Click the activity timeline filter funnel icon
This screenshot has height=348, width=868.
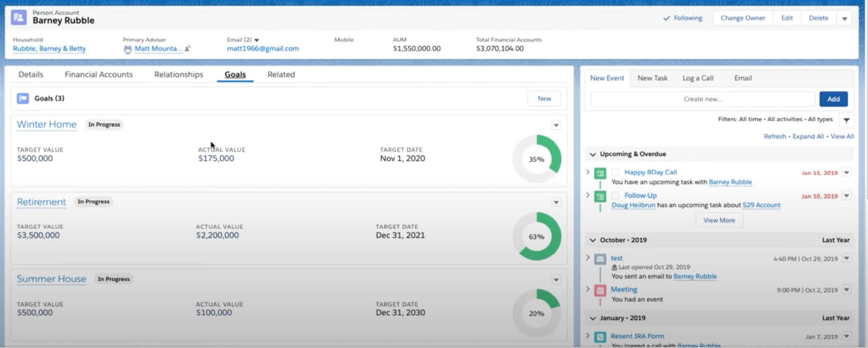pyautogui.click(x=846, y=120)
